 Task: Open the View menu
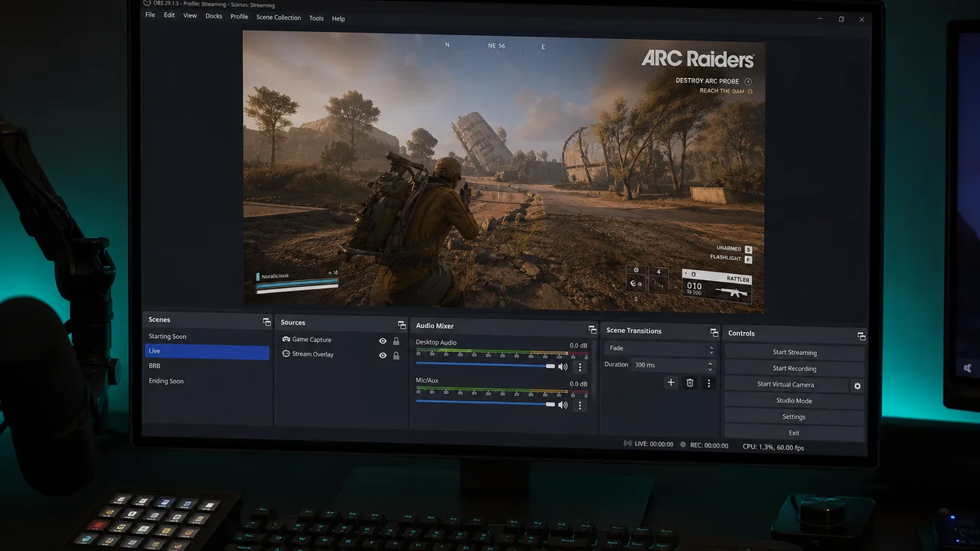[190, 15]
